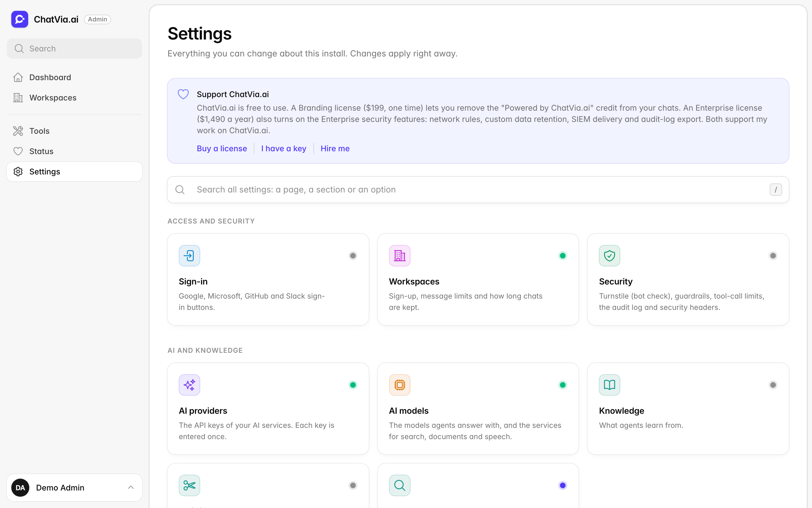The image size is (812, 508).
Task: Select Settings in the sidebar
Action: [74, 172]
